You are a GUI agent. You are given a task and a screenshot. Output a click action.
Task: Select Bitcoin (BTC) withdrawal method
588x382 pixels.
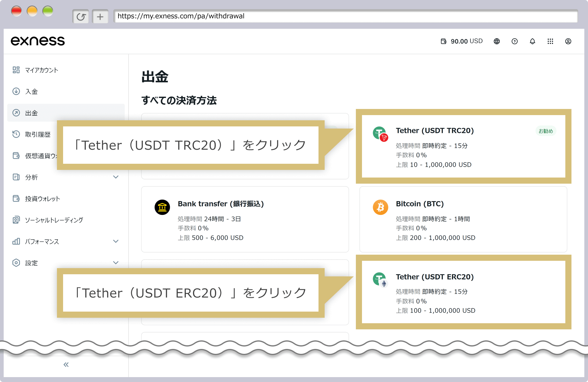pos(463,219)
